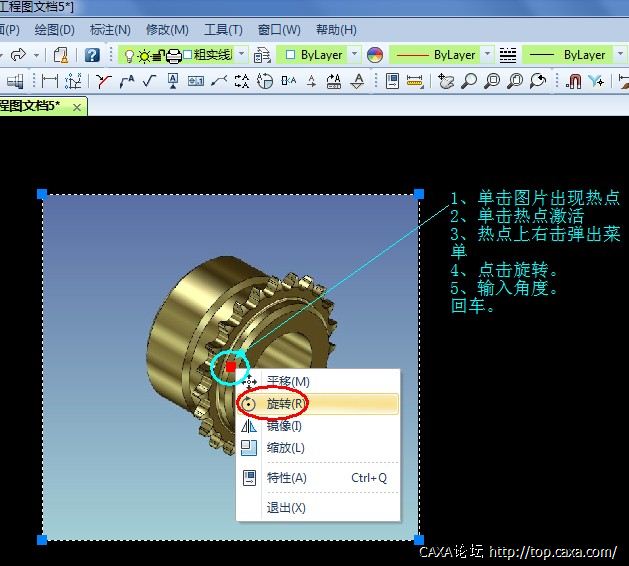The image size is (629, 566).
Task: Select the leader text annotation tool
Action: pyautogui.click(x=127, y=81)
